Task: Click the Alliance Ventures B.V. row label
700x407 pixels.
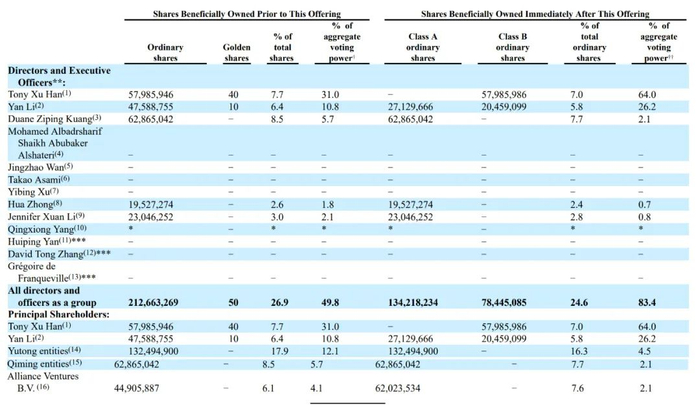Action: (x=43, y=382)
